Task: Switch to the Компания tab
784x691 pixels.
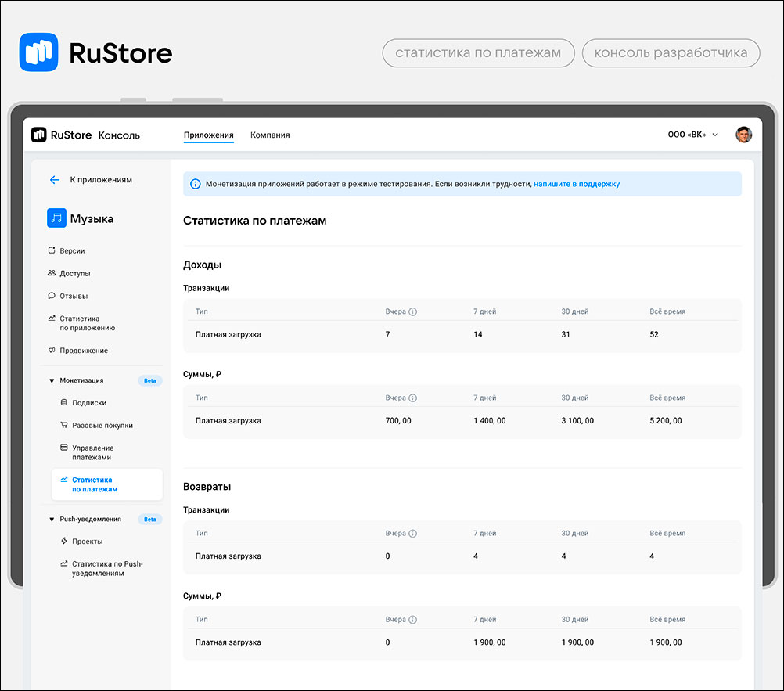Action: [x=270, y=135]
